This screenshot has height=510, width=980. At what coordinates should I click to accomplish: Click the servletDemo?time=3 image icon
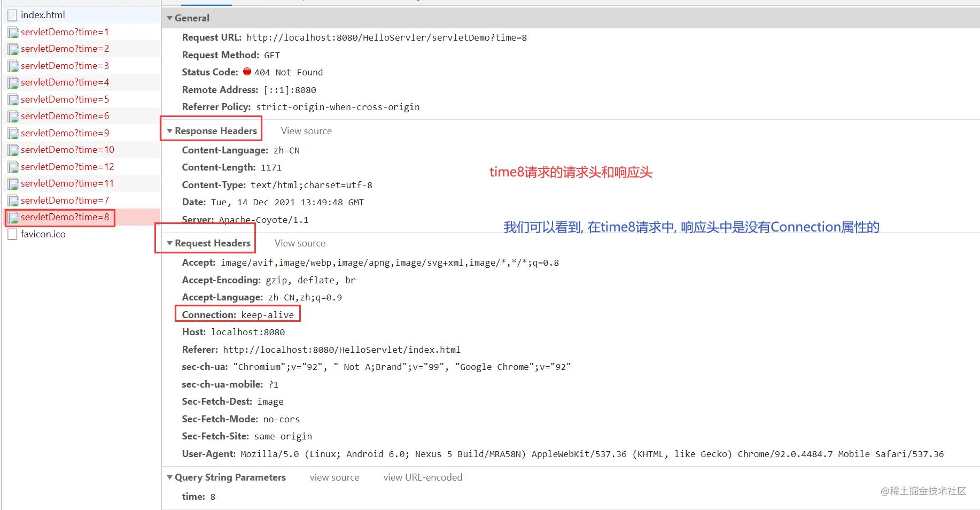pos(13,66)
